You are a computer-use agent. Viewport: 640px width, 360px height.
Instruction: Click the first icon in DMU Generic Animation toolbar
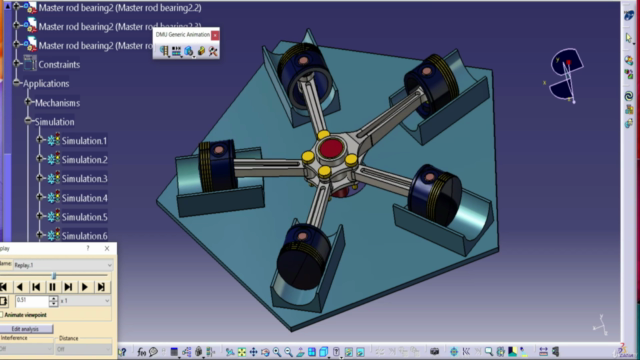[x=164, y=51]
